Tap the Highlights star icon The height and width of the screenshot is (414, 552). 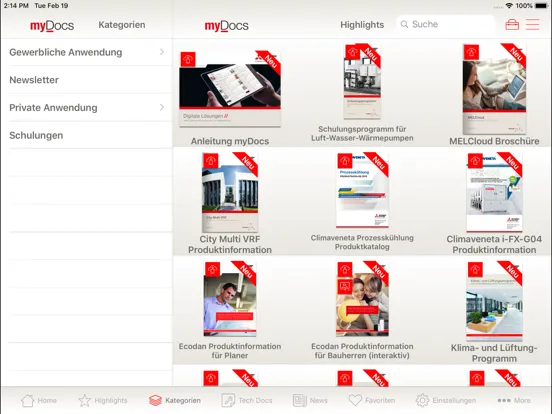[x=84, y=400]
